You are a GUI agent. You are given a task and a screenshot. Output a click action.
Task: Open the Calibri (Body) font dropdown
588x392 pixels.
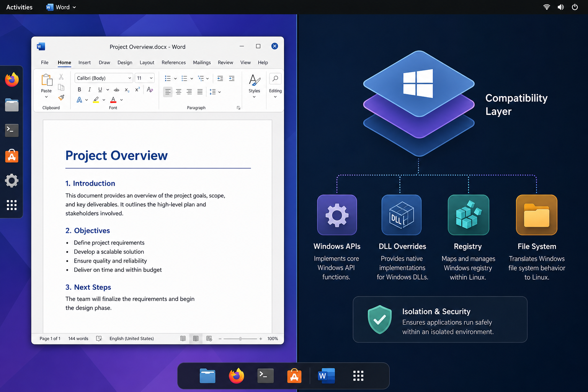coord(130,78)
